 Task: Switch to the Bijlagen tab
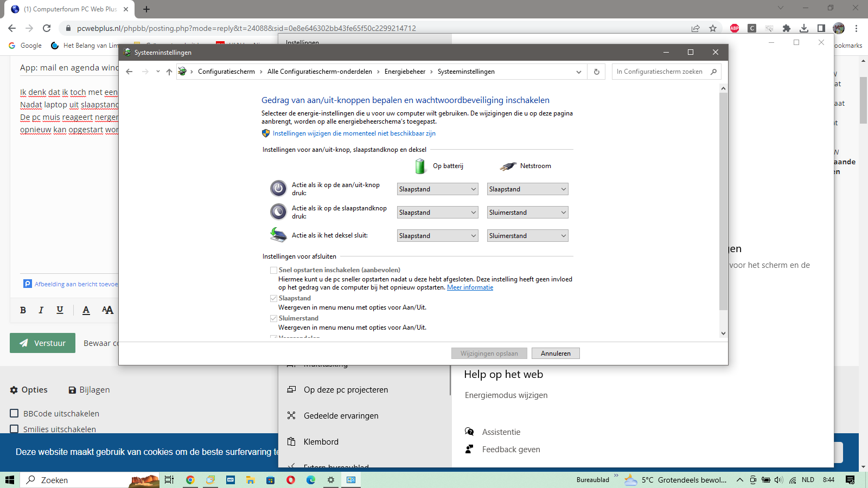(x=89, y=390)
